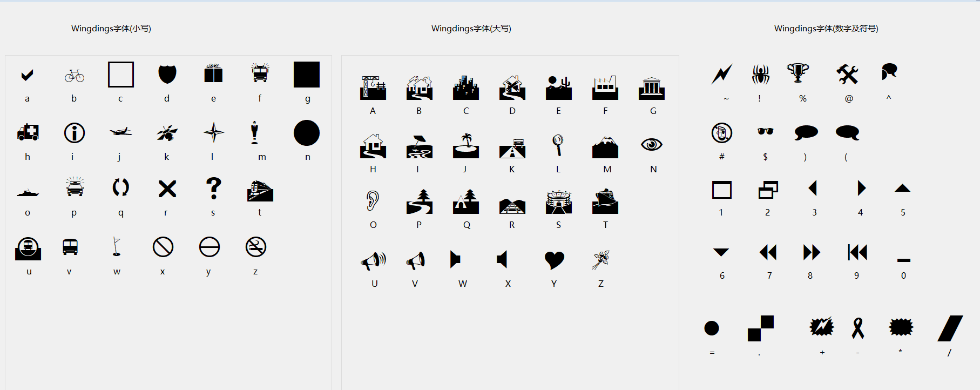The height and width of the screenshot is (390, 980).
Task: Select the magnifying glass symbol above L
Action: point(558,145)
